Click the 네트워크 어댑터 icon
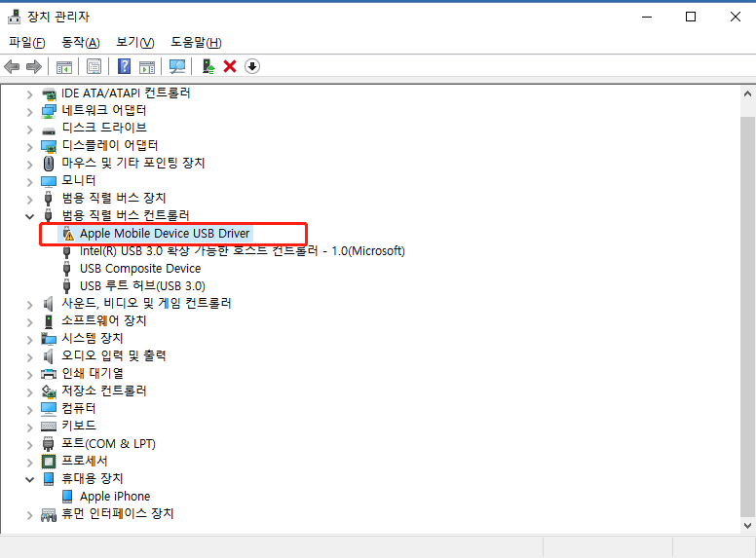Viewport: 756px width, 558px height. (x=49, y=111)
